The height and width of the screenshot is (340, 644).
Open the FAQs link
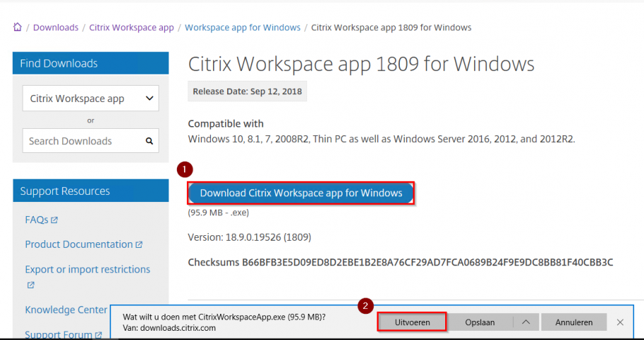pos(37,220)
